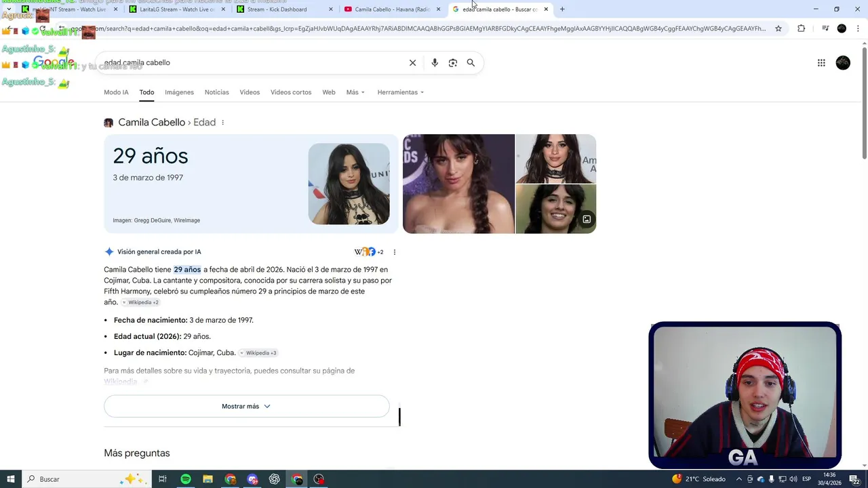868x488 pixels.
Task: Click the 'Imagen: Gregg DeGuire, WireImage' credit
Action: pyautogui.click(x=156, y=220)
